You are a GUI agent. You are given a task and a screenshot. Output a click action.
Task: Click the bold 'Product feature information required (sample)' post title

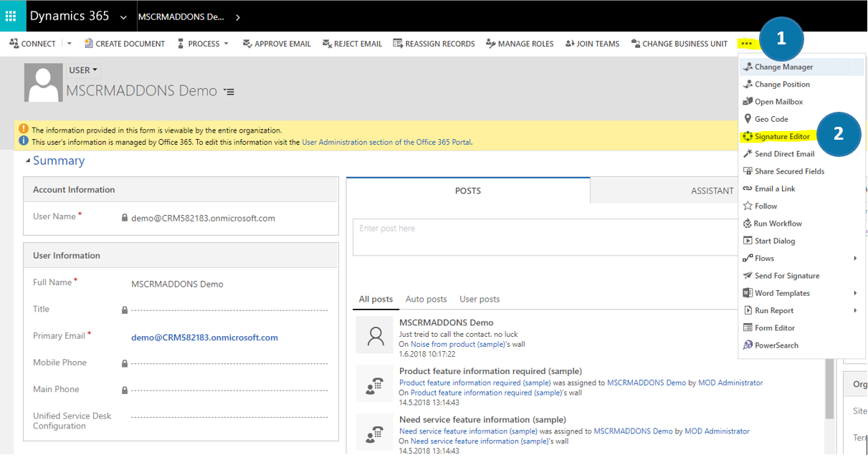coord(490,371)
